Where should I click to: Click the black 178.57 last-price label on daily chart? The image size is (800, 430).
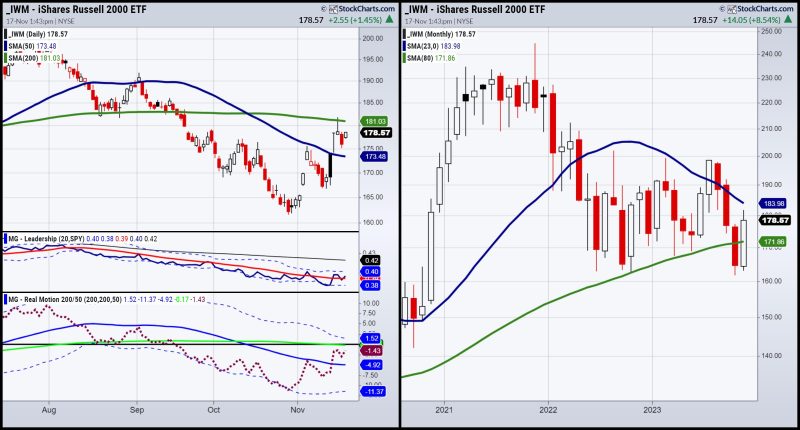376,133
